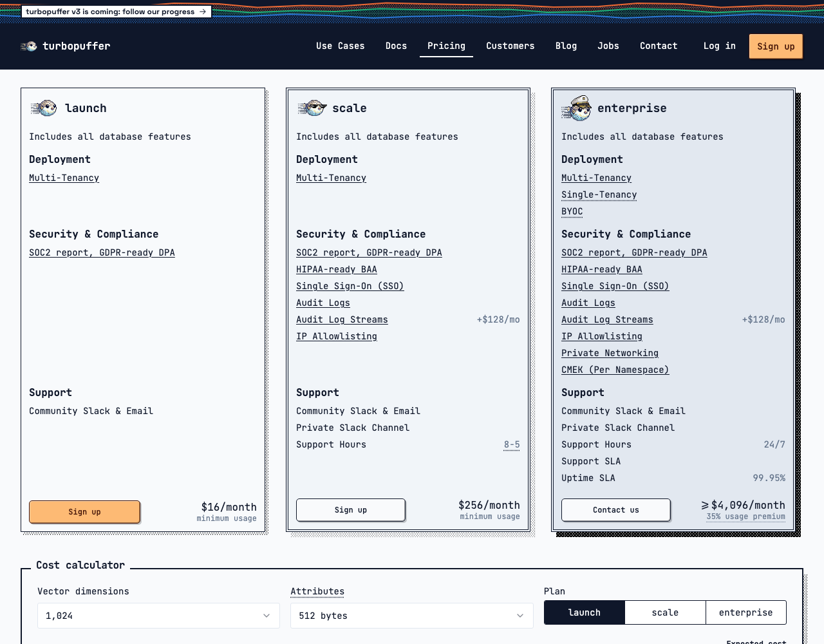The width and height of the screenshot is (824, 644).
Task: Click the enterprise plan captain pufferfish icon
Action: (577, 108)
